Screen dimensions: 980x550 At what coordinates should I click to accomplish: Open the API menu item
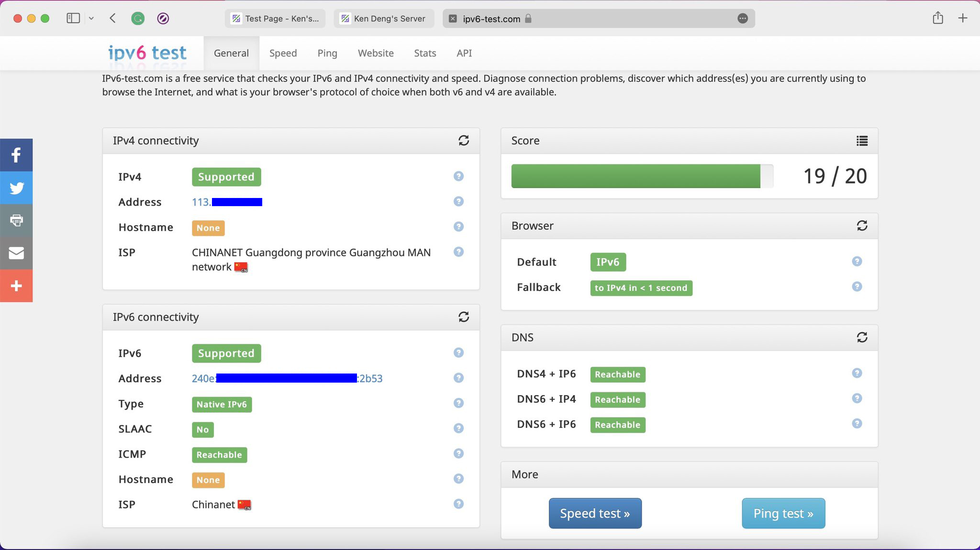tap(464, 53)
